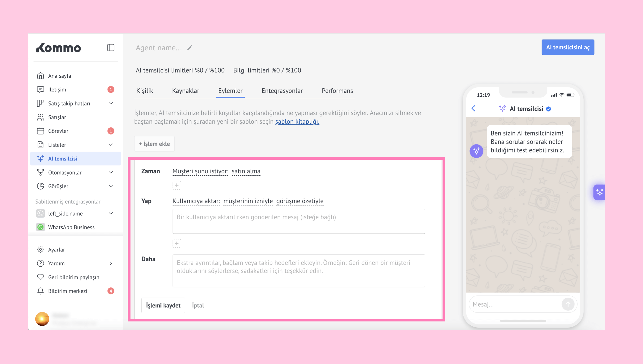Expand Satış takip hatları menu

[x=111, y=103]
